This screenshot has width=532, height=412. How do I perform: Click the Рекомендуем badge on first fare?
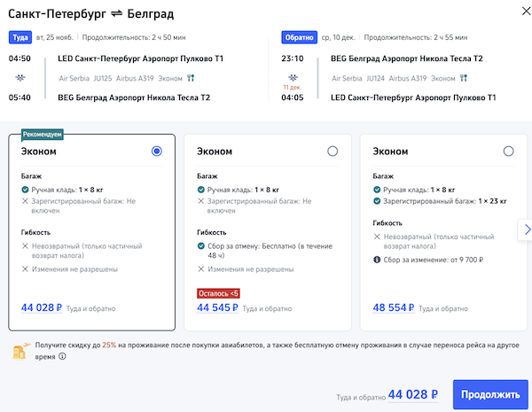[x=43, y=135]
